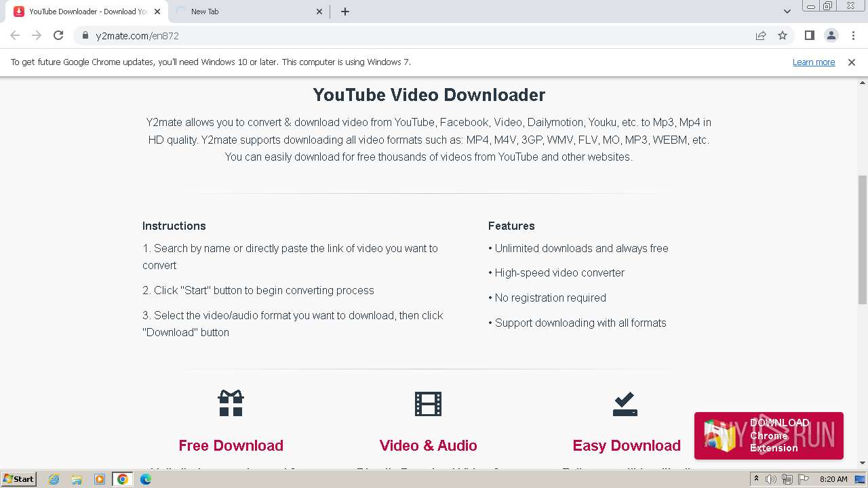Click the Features heading
This screenshot has width=868, height=488.
tap(511, 226)
